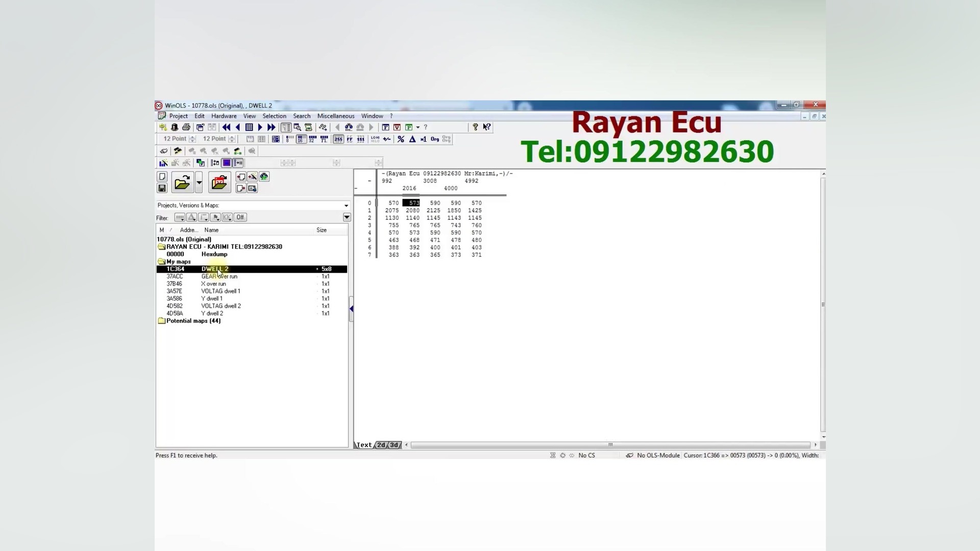980x551 pixels.
Task: Select the Hexdump entry in the tree
Action: coord(214,254)
